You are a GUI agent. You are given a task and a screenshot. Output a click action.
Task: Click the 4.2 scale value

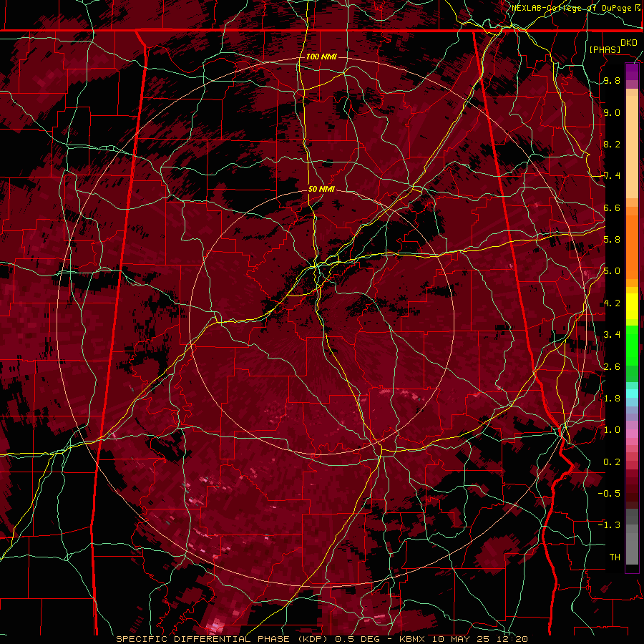tap(612, 303)
